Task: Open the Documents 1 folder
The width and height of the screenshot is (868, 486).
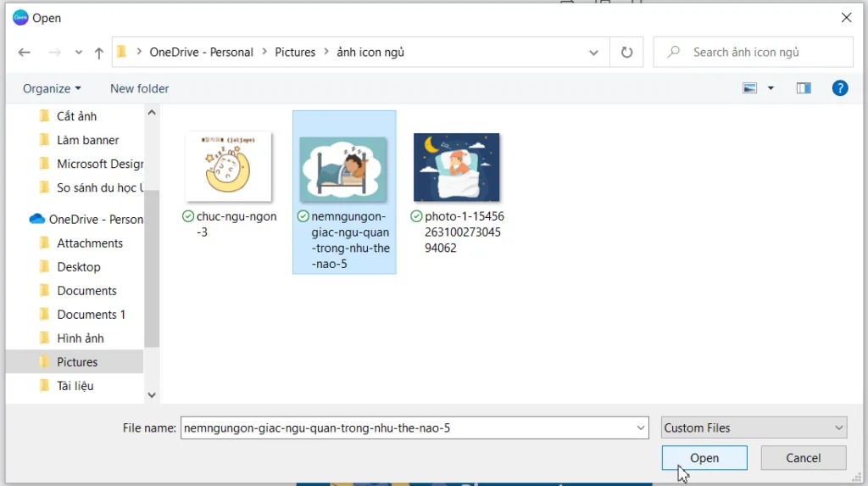Action: pos(91,315)
